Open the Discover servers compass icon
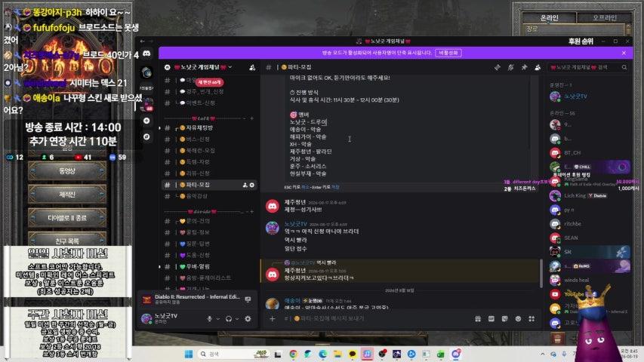The image size is (644, 362). pyautogui.click(x=146, y=137)
